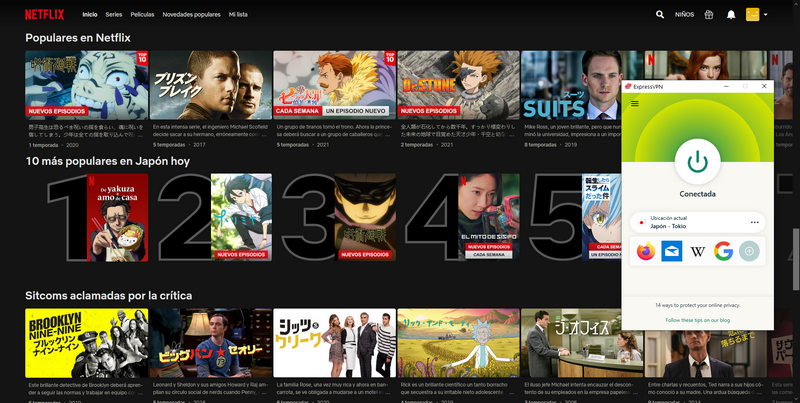Open the Schitt's Creek thumbnail
This screenshot has width=800, height=403.
coord(335,343)
